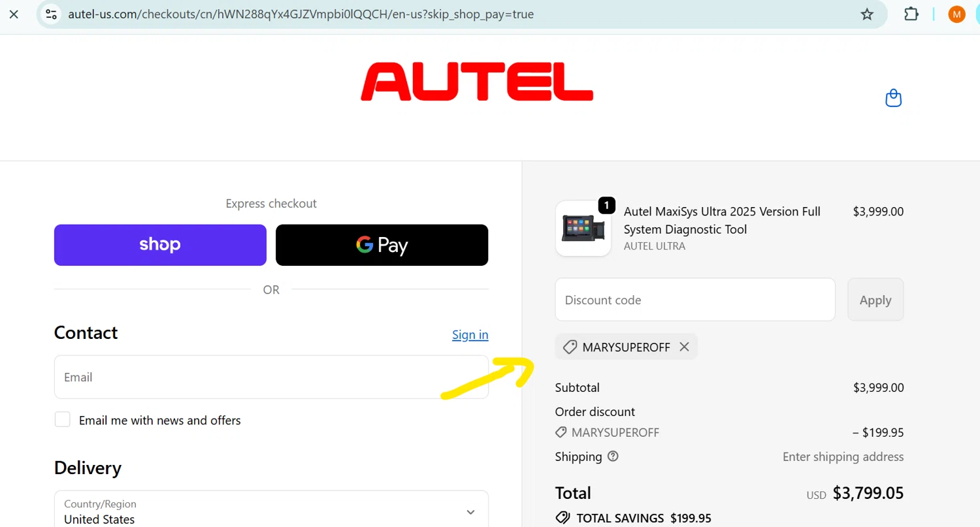Click the shipping help question mark icon

point(613,456)
